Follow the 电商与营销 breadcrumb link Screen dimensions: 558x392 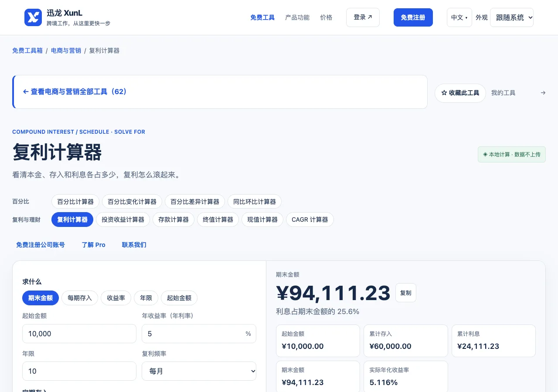[66, 51]
